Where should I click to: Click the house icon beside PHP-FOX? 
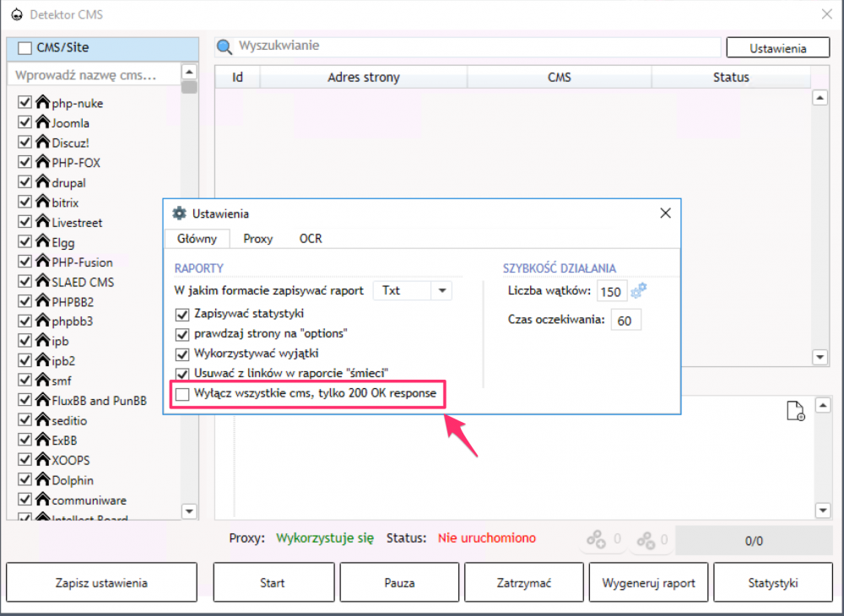point(42,161)
